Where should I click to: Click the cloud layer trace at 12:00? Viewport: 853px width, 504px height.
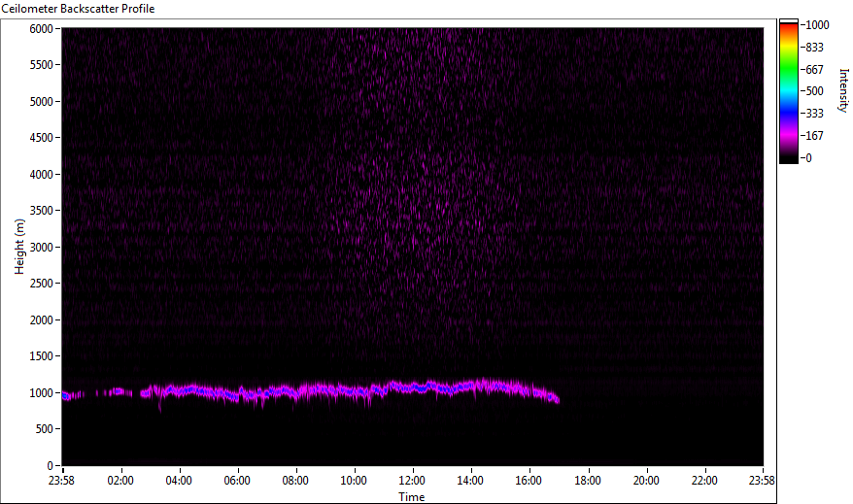pos(413,387)
